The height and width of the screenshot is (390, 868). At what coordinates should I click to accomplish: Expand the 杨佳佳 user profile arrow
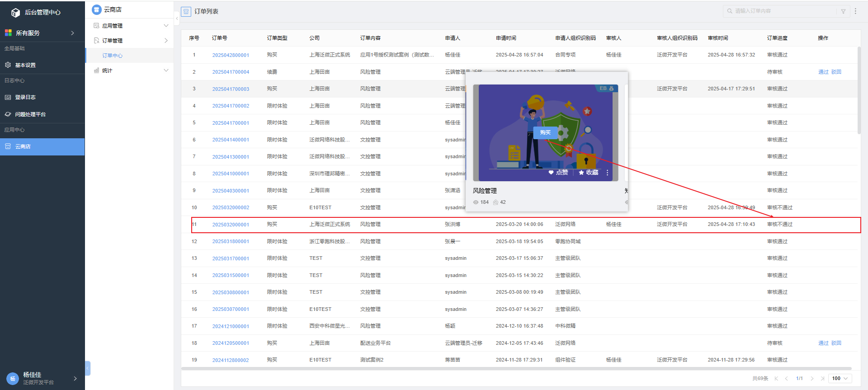[x=75, y=379]
